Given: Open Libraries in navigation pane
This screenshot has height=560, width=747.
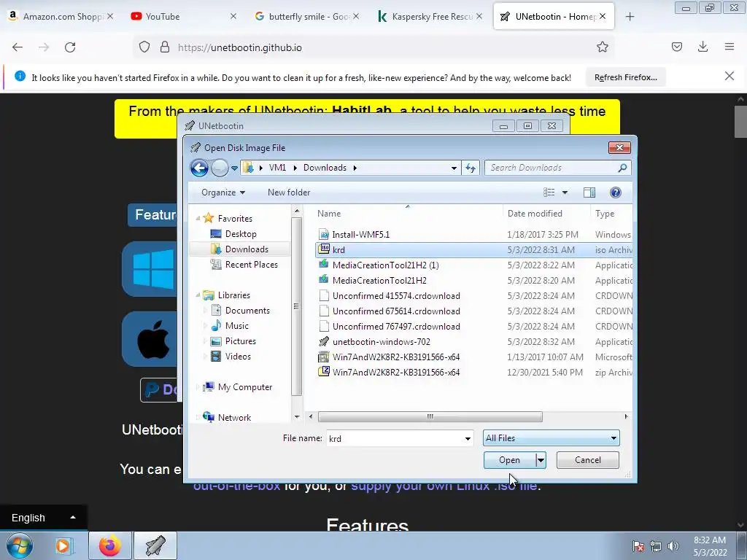Looking at the screenshot, I should (x=233, y=295).
